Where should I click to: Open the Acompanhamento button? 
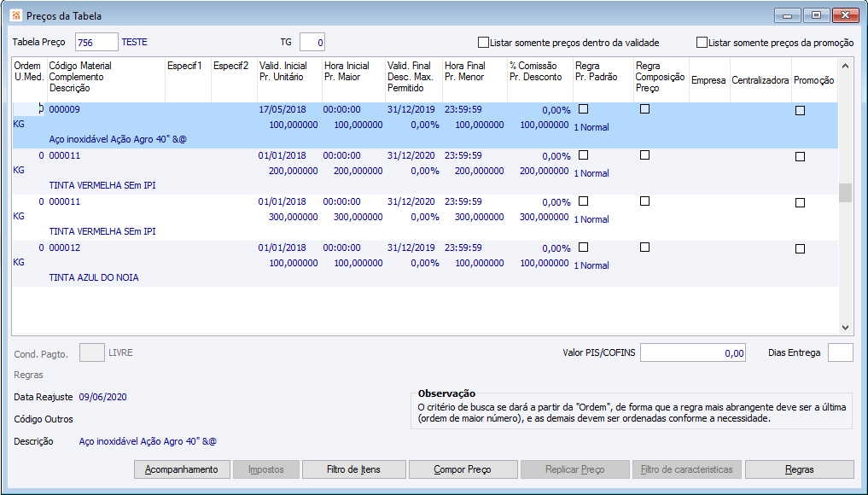click(182, 469)
